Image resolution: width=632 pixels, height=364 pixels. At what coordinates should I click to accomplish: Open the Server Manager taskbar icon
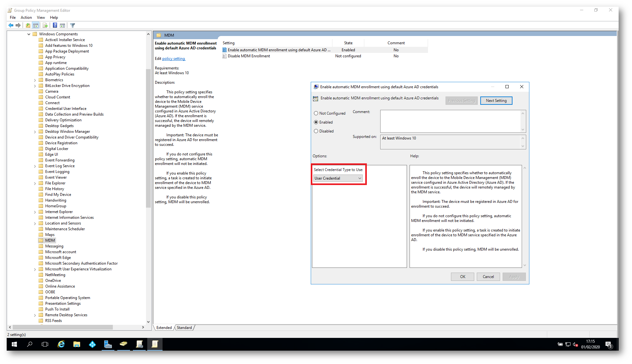(x=108, y=344)
